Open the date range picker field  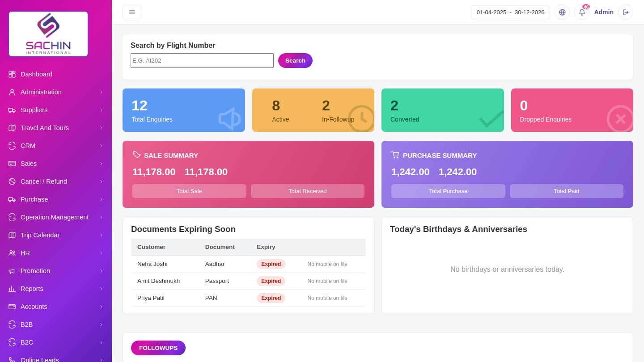(510, 12)
